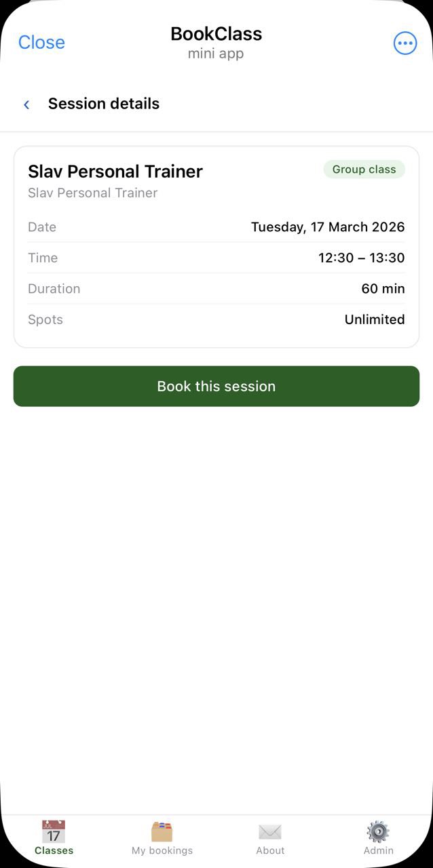The height and width of the screenshot is (868, 433).
Task: Tap the BookClass header title
Action: (216, 34)
